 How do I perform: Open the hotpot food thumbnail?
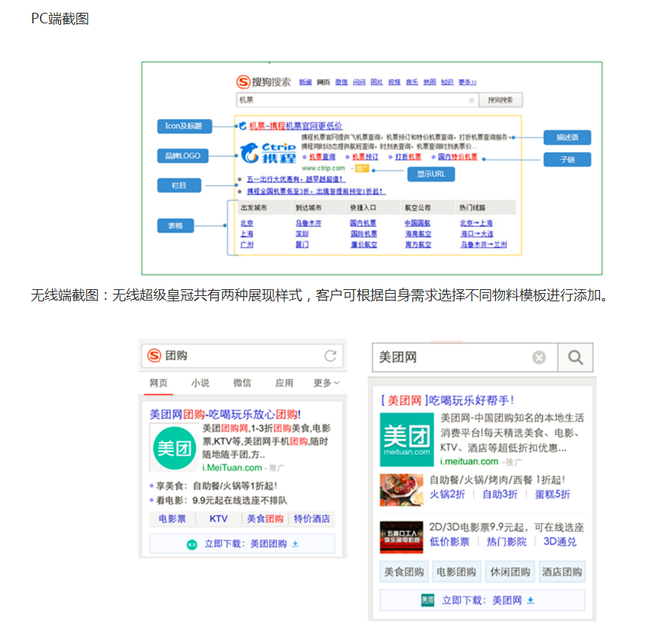pos(402,490)
